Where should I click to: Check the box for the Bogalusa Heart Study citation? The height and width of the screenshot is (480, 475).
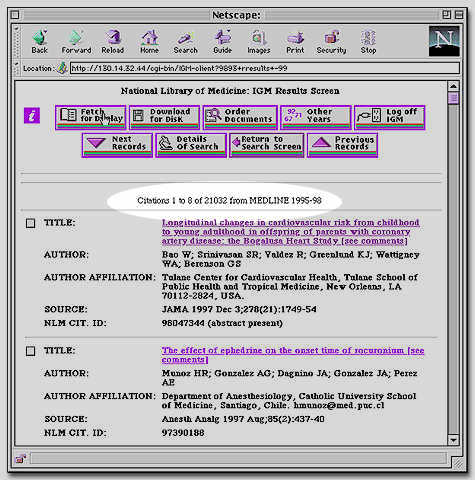coord(30,223)
